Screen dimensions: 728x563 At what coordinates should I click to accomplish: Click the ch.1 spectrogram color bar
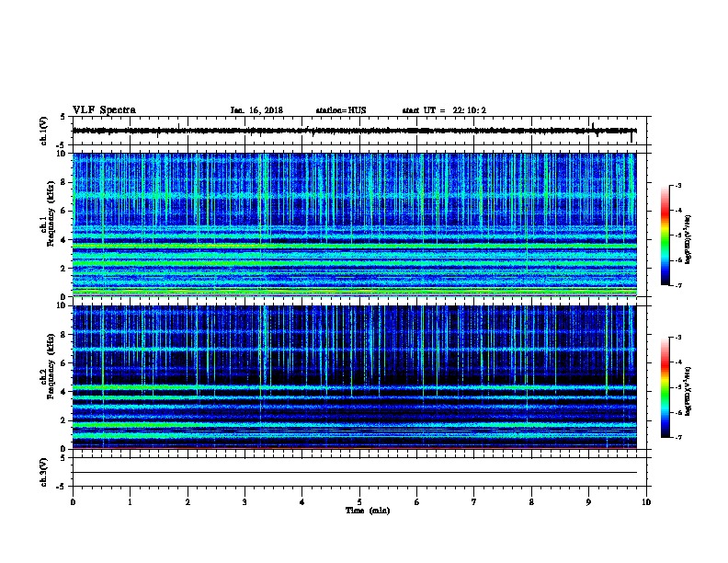pos(665,236)
